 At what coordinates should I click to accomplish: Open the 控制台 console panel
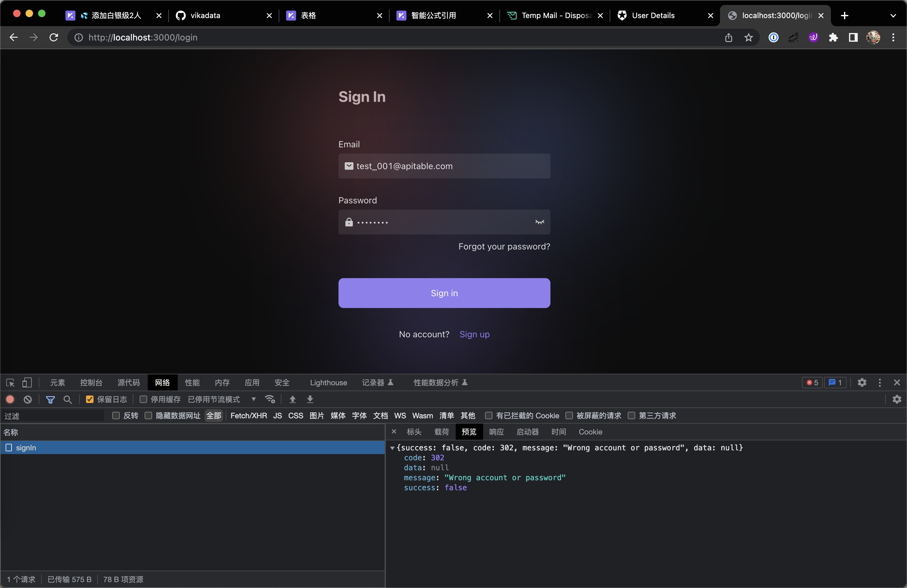pyautogui.click(x=91, y=382)
